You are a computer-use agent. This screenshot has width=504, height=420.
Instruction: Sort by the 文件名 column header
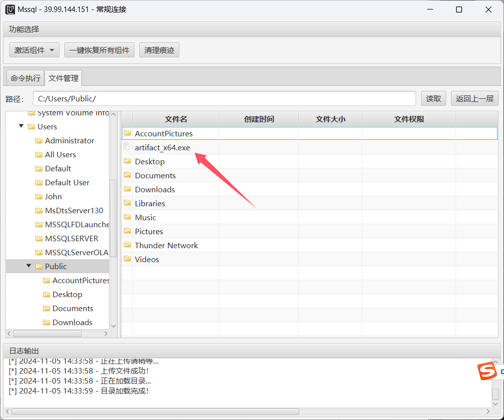(176, 119)
